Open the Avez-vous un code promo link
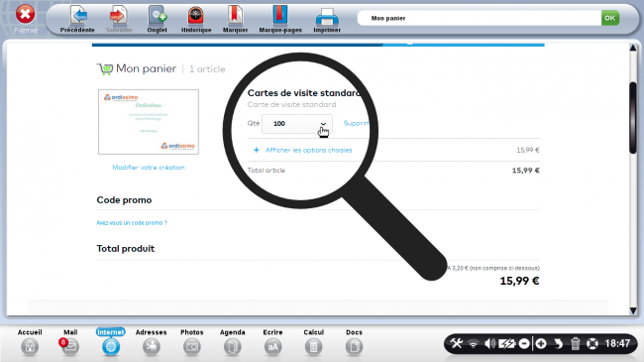This screenshot has height=362, width=644. point(132,222)
